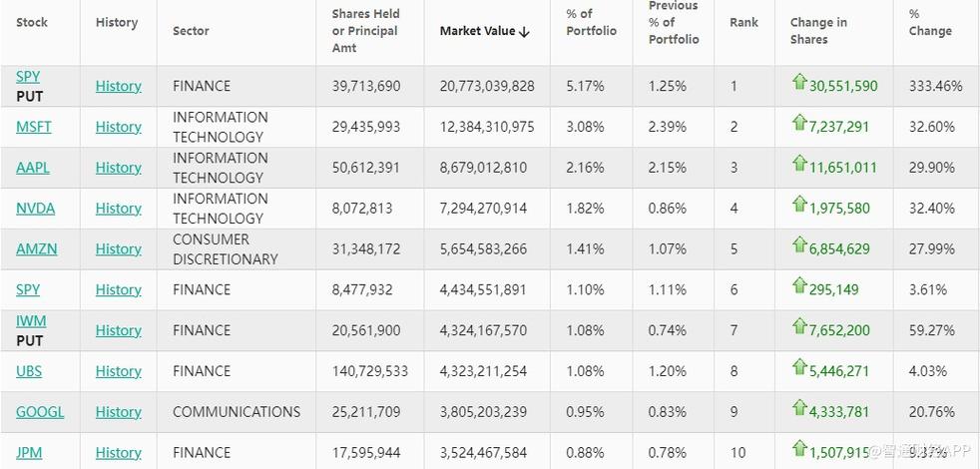
Task: Open the NVDA stock link
Action: 36,209
